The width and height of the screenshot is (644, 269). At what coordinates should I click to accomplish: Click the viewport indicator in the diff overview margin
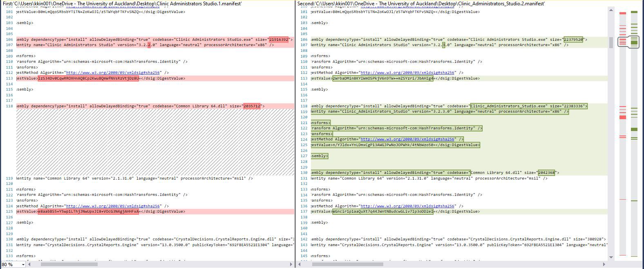pyautogui.click(x=628, y=42)
